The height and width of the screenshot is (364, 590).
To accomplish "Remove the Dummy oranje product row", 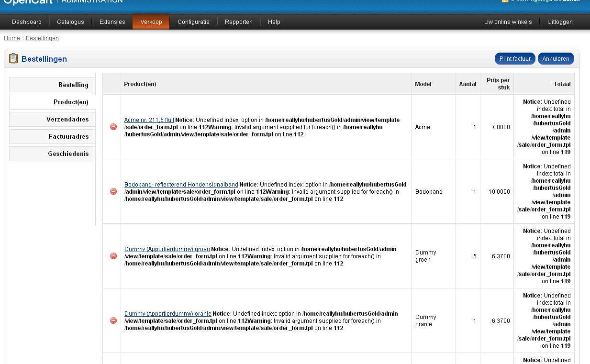I will [x=113, y=320].
